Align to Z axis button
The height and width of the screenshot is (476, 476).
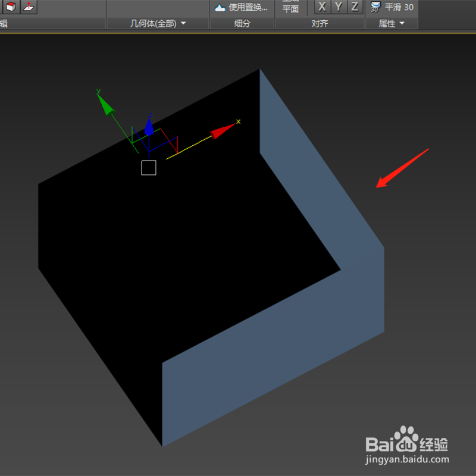click(x=355, y=7)
